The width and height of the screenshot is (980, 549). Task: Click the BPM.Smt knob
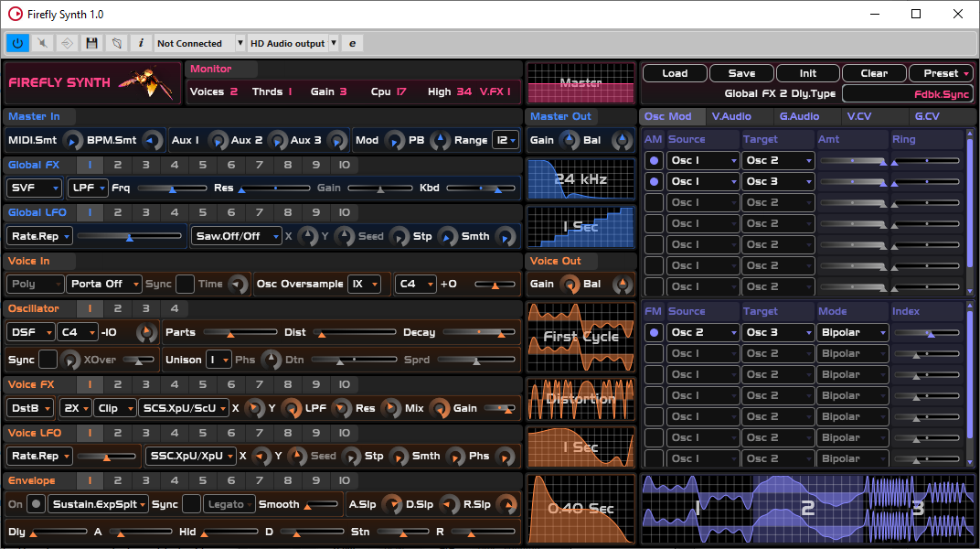pyautogui.click(x=151, y=141)
